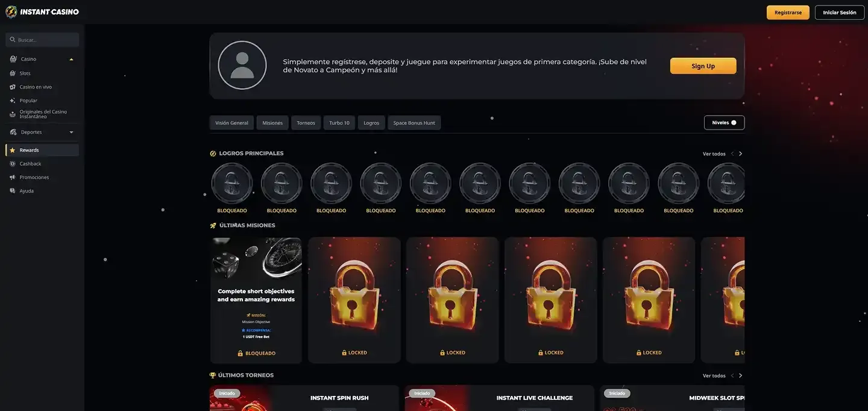
Task: Go to previous tournaments with left arrow
Action: tap(732, 375)
